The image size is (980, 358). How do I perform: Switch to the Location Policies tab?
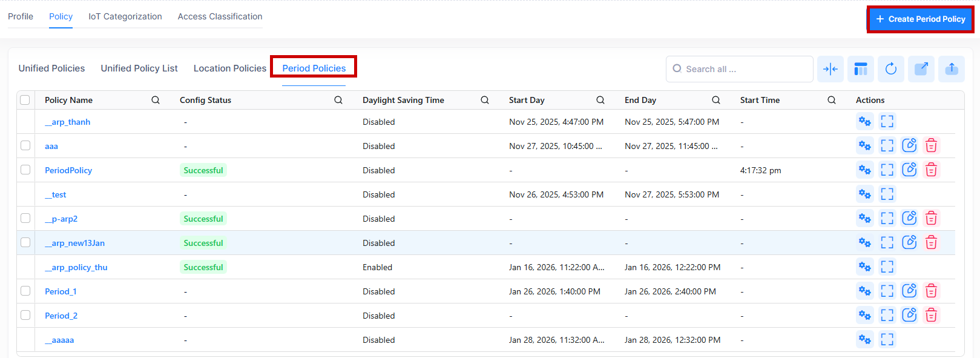[229, 68]
